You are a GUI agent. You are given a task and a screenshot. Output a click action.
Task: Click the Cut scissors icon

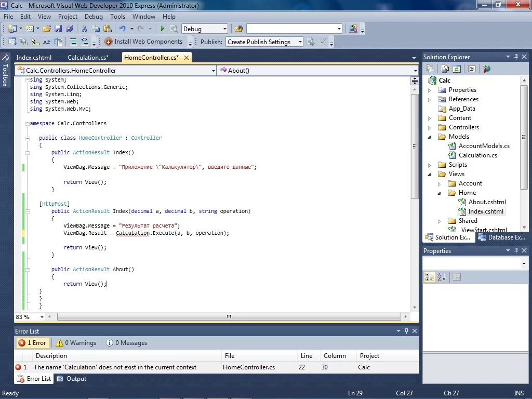coord(84,29)
